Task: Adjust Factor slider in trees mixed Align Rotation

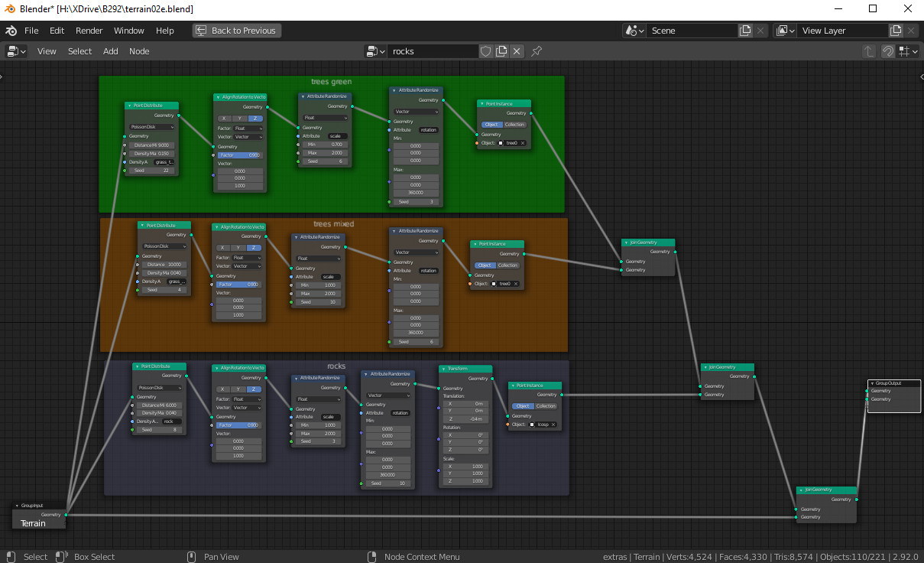Action: [x=238, y=284]
